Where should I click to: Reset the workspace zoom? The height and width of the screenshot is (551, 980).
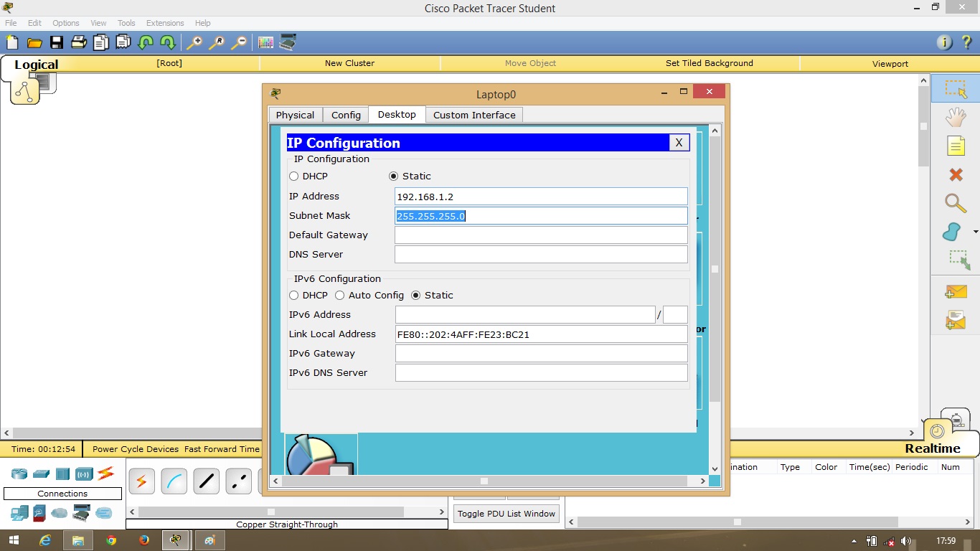(x=216, y=42)
